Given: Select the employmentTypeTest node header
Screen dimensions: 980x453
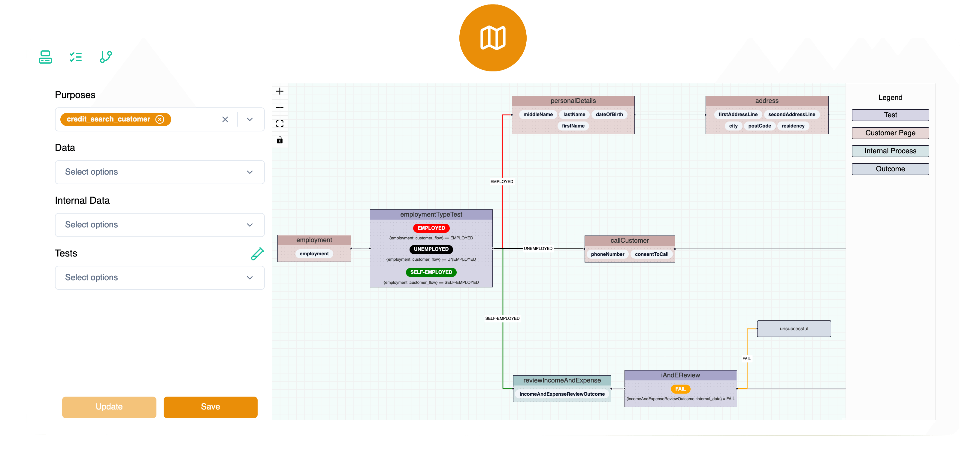Looking at the screenshot, I should [431, 215].
